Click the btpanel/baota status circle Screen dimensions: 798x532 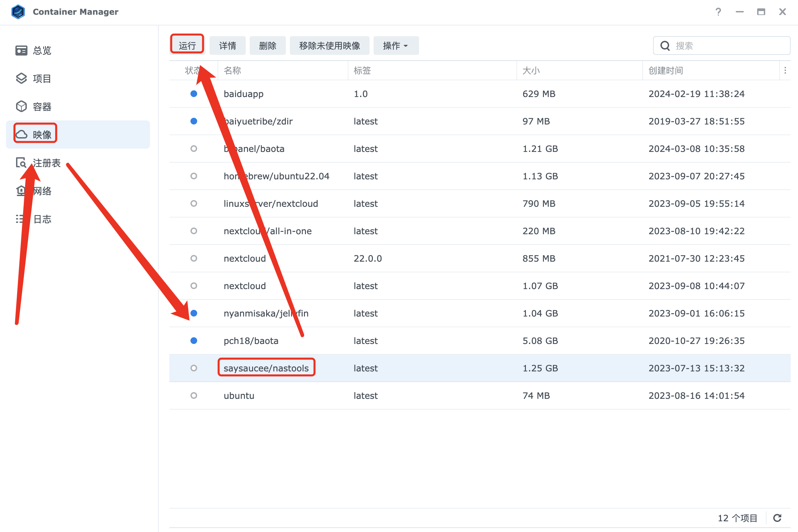194,149
